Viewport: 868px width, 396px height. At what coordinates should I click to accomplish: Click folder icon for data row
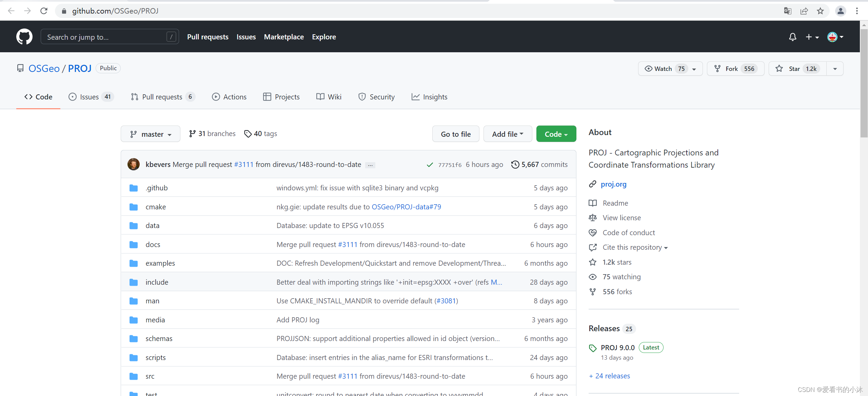[x=134, y=226]
